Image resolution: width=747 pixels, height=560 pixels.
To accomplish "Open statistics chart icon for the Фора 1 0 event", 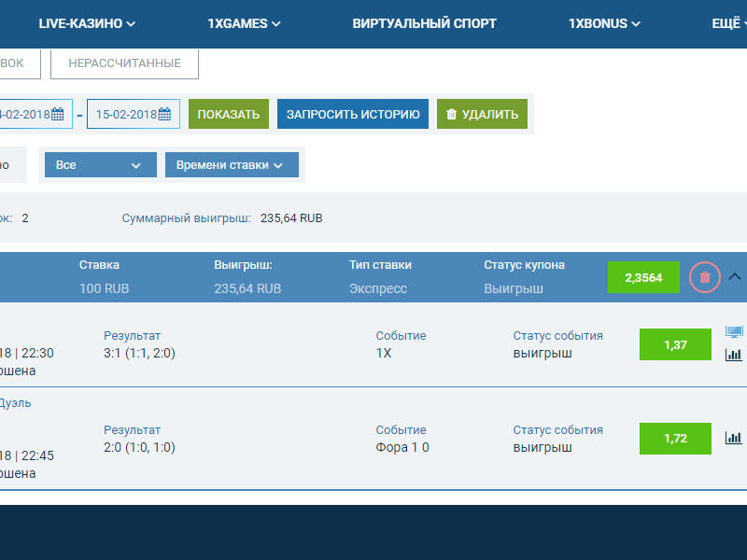I will coord(734,438).
